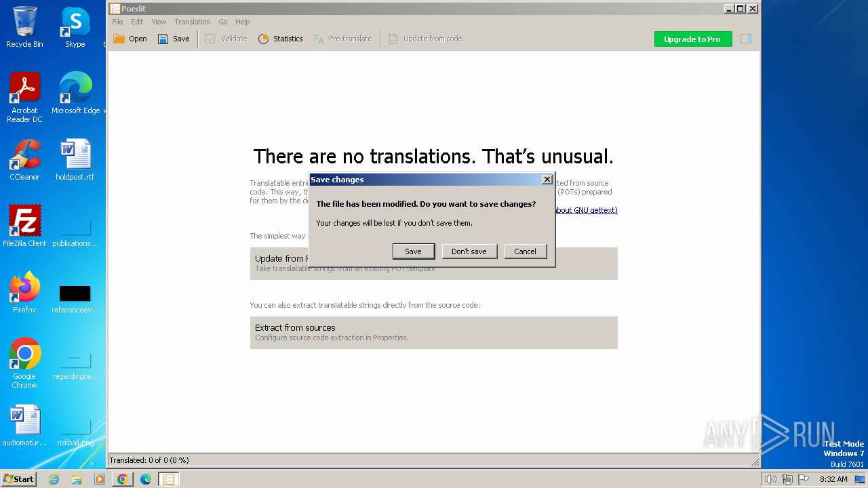Open Microsoft Edge desktop shortcut
The image size is (868, 488).
tap(75, 94)
